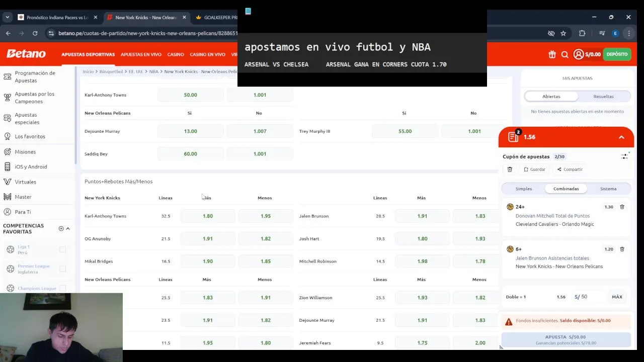Select Mitchell Robinson Más 1.98 odds
Image resolution: width=644 pixels, height=362 pixels.
422,261
